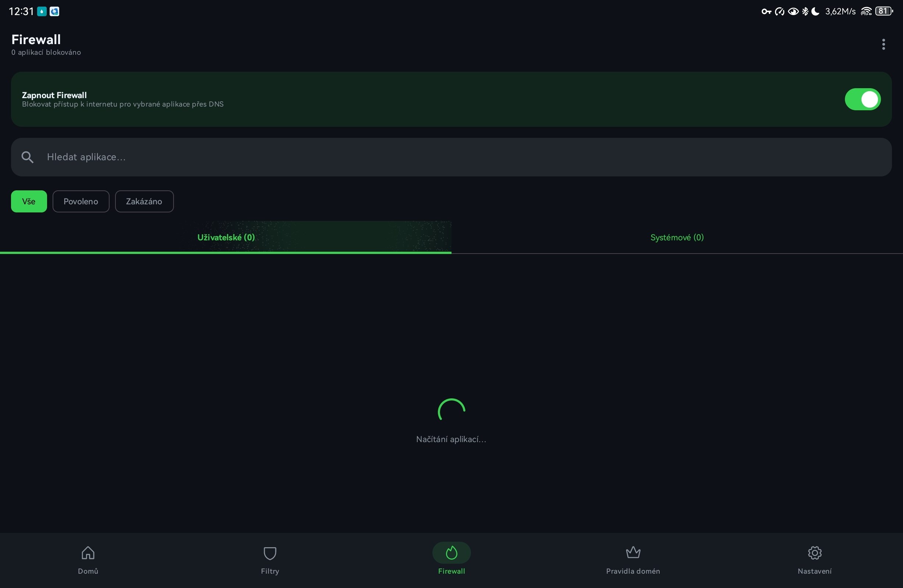Select the Povoleno filter chip
The width and height of the screenshot is (903, 588).
(81, 201)
